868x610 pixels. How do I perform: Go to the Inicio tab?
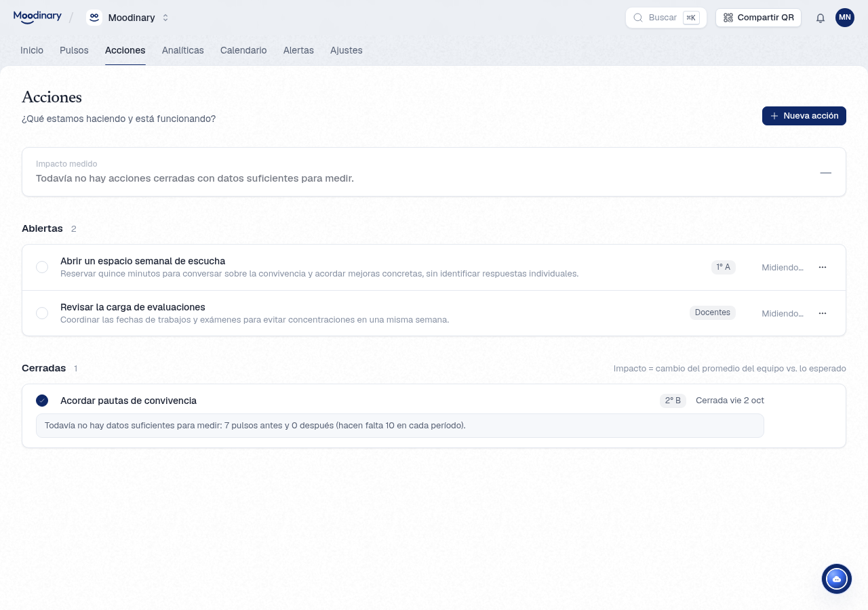point(32,50)
